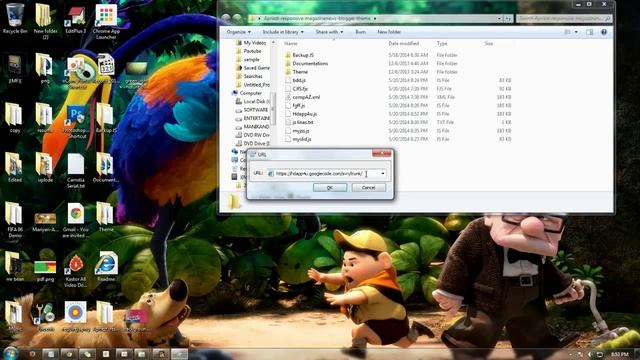
Task: Open the Edited folder on desktop
Action: 15,167
